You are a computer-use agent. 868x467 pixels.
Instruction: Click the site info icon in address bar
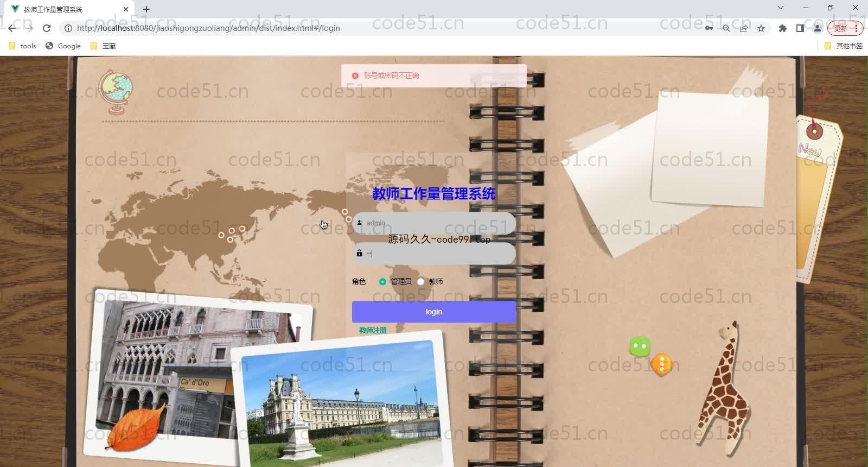point(68,28)
